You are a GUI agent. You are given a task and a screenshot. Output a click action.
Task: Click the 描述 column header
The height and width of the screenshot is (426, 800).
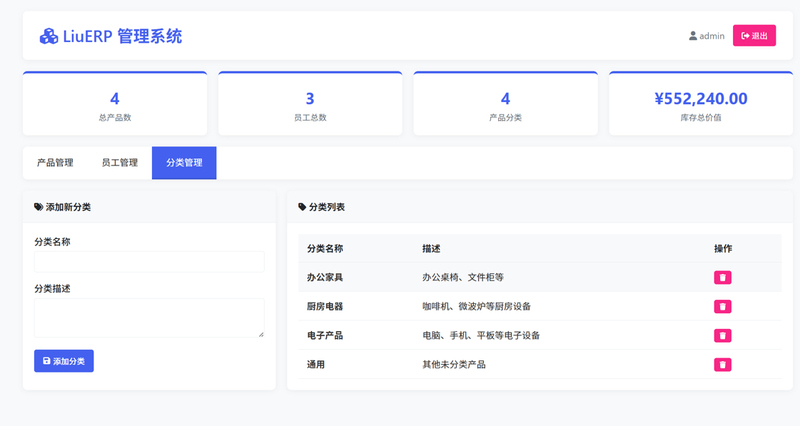click(x=431, y=248)
